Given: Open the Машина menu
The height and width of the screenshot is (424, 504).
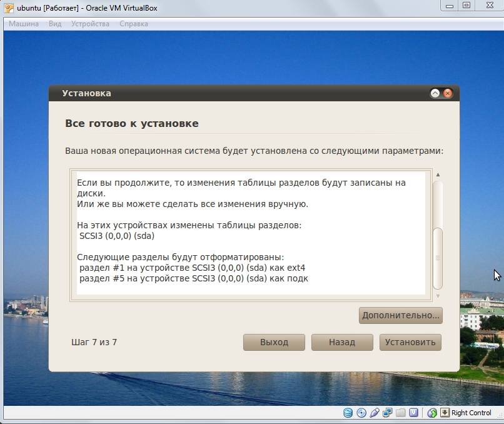Looking at the screenshot, I should (24, 24).
